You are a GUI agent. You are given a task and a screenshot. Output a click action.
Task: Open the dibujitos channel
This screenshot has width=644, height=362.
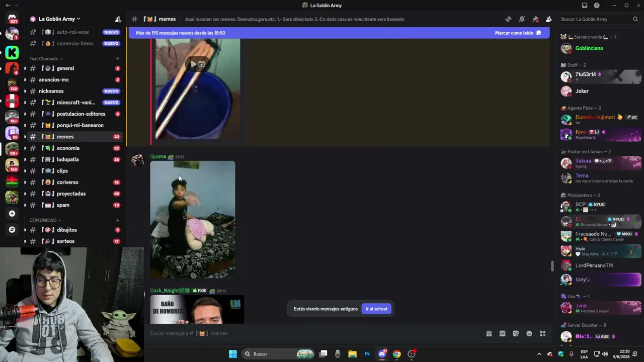(x=74, y=230)
